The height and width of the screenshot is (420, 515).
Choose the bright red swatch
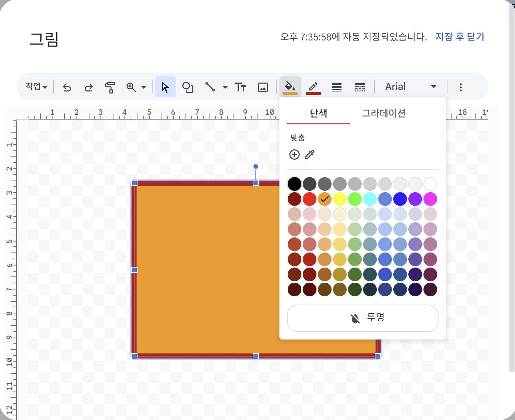pos(310,199)
